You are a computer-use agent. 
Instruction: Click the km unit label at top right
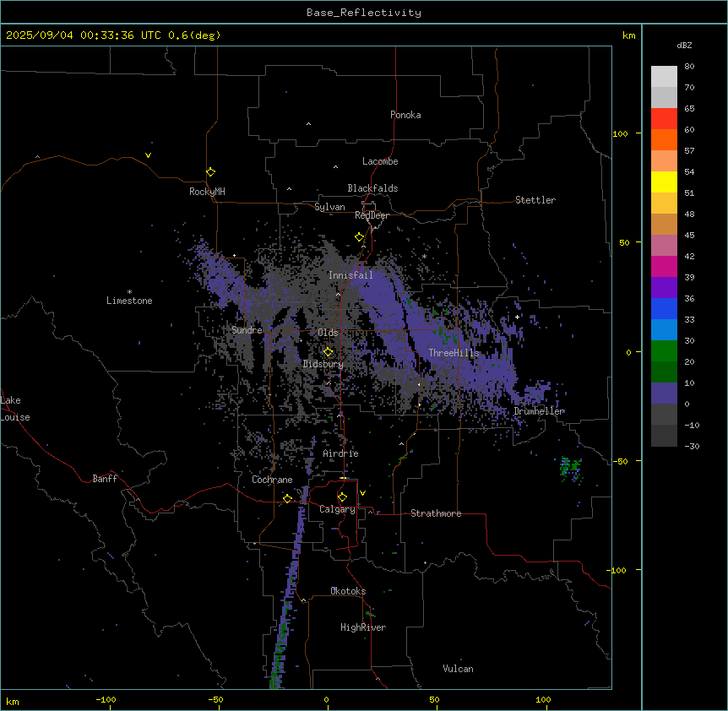point(629,35)
